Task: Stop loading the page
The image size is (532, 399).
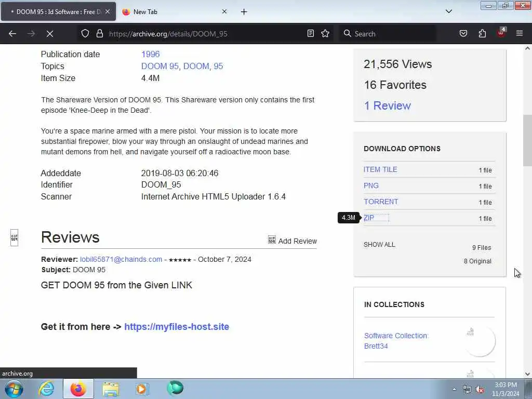Action: (x=50, y=34)
